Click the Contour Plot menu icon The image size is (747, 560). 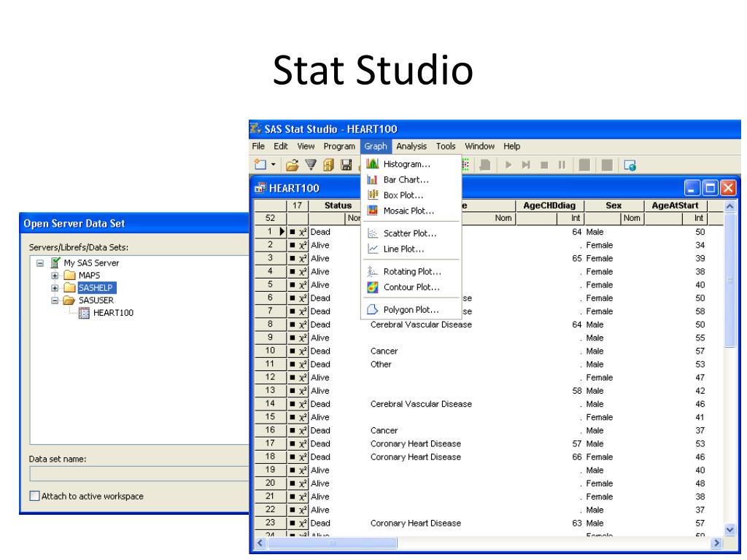pos(373,287)
